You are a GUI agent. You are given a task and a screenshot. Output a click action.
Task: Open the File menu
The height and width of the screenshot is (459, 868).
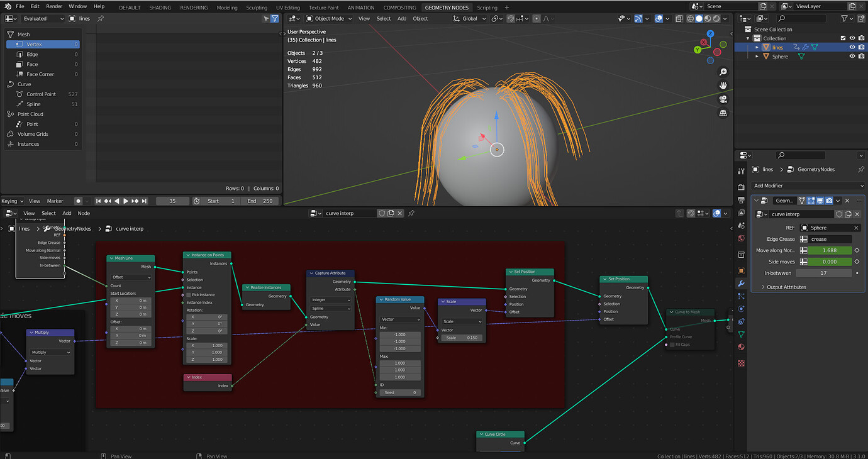coord(19,6)
